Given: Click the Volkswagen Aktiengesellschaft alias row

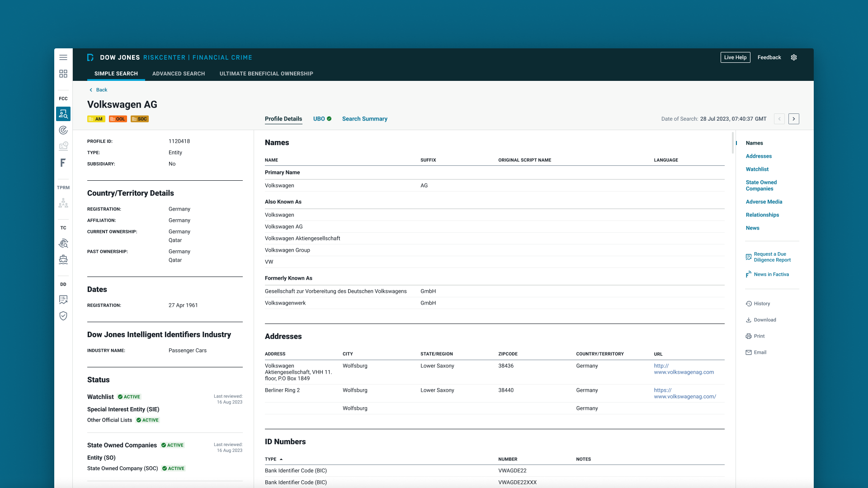Looking at the screenshot, I should pyautogui.click(x=495, y=239).
